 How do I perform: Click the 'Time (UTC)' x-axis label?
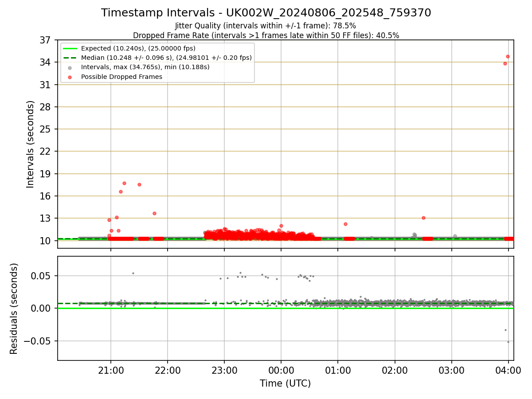(x=286, y=383)
